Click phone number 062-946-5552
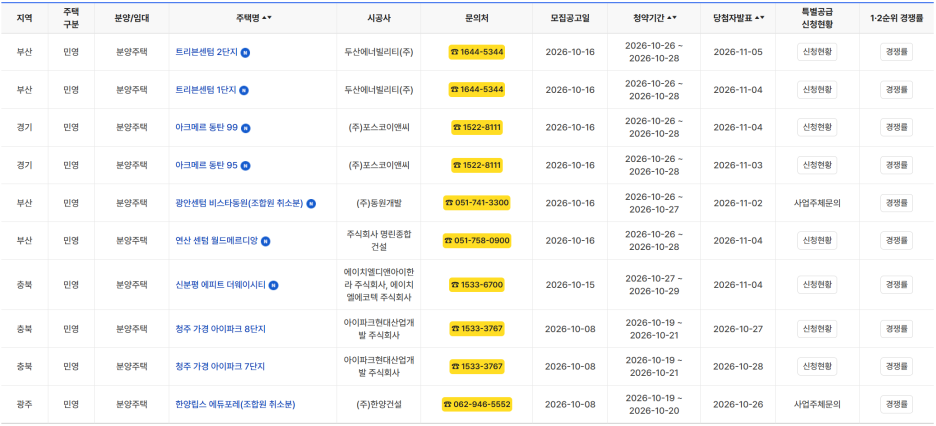This screenshot has width=936, height=426. (477, 404)
